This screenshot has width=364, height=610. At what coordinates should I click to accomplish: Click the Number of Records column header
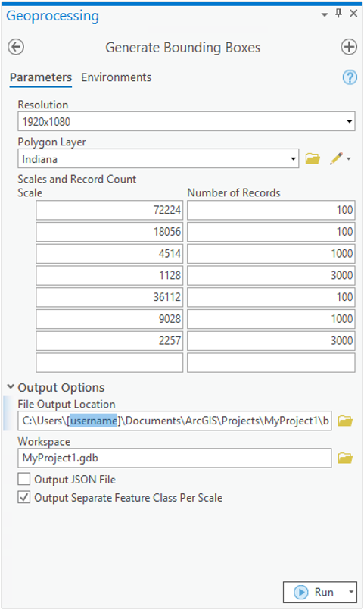234,192
